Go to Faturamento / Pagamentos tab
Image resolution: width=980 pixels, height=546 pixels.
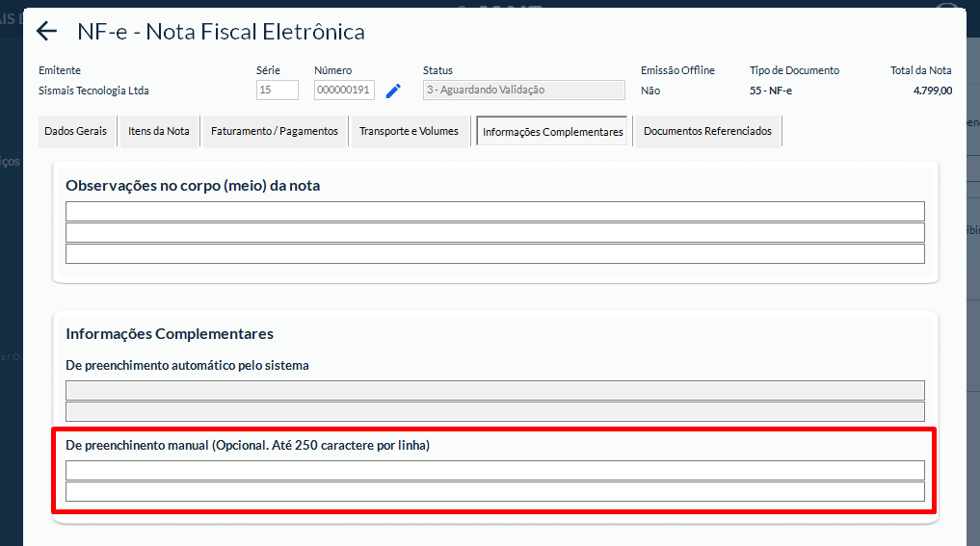(275, 131)
